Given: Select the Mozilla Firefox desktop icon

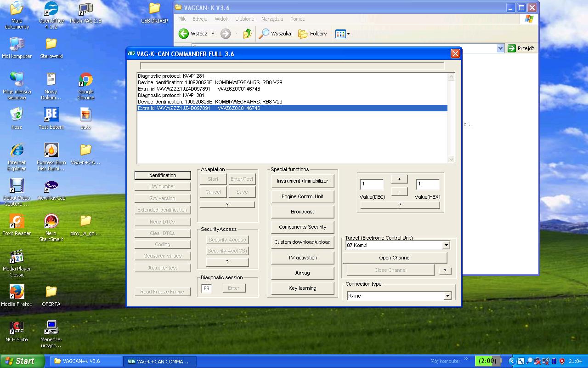Looking at the screenshot, I should coord(17,296).
